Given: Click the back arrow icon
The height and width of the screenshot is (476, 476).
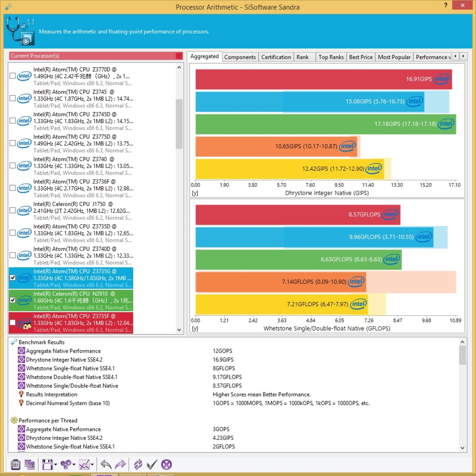Looking at the screenshot, I should pyautogui.click(x=106, y=464).
